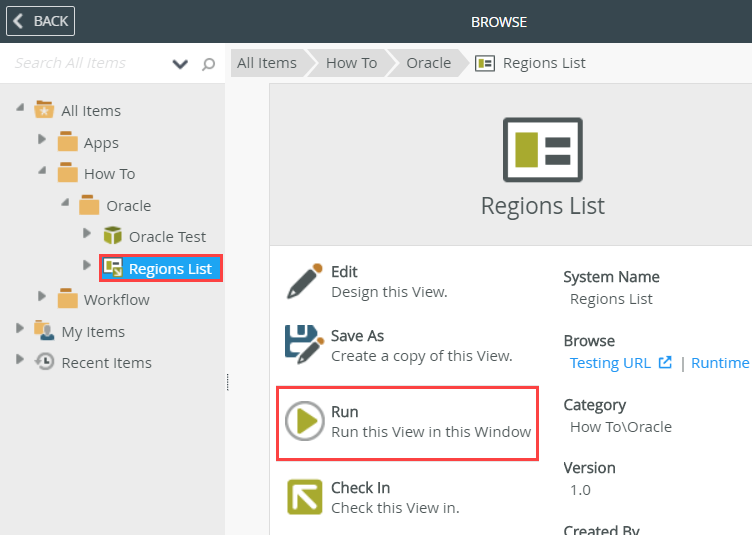Click the large Regions List view icon
The image size is (752, 535).
tap(542, 150)
